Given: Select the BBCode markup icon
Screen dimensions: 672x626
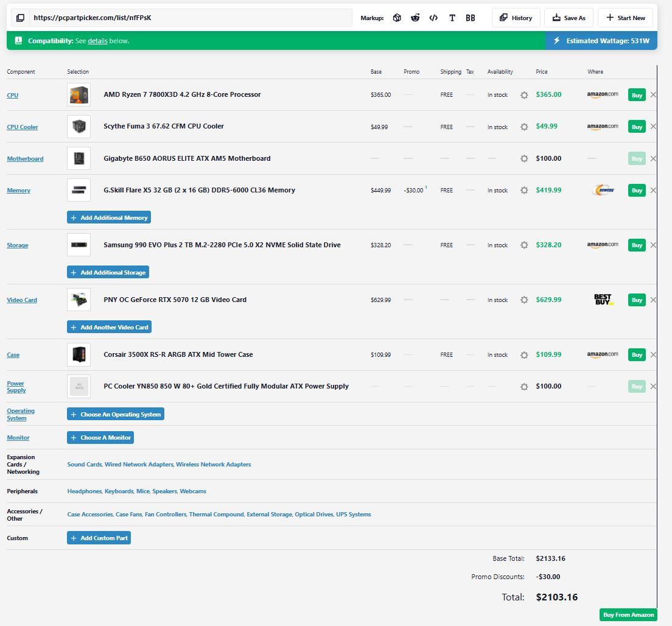Looking at the screenshot, I should tap(470, 18).
